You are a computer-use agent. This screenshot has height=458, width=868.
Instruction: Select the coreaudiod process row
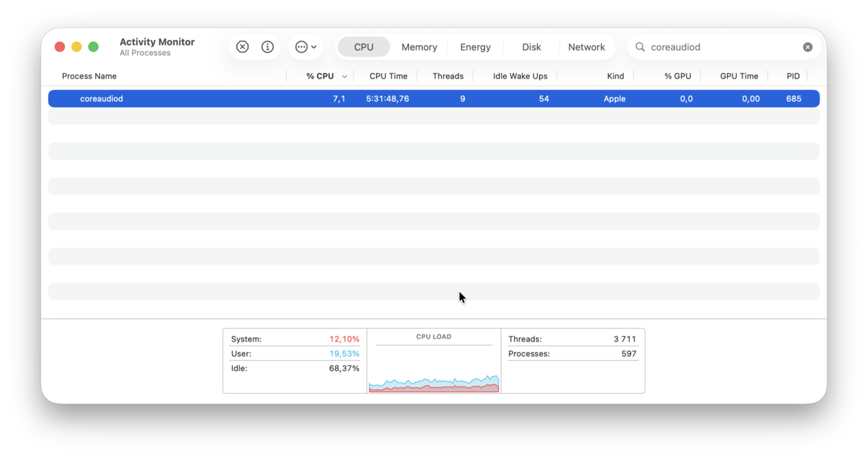pos(434,99)
